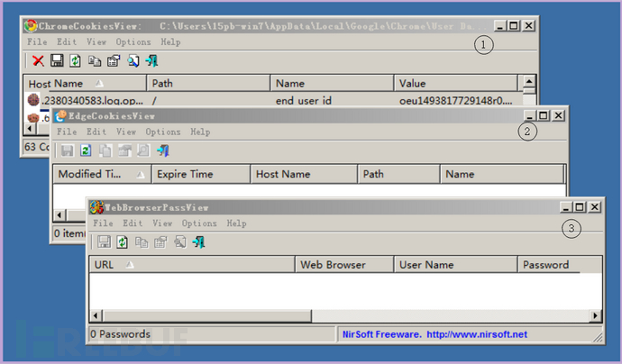The width and height of the screenshot is (622, 364).
Task: Click the Exit icon in ChromeCookiesView toolbar
Action: (x=151, y=61)
